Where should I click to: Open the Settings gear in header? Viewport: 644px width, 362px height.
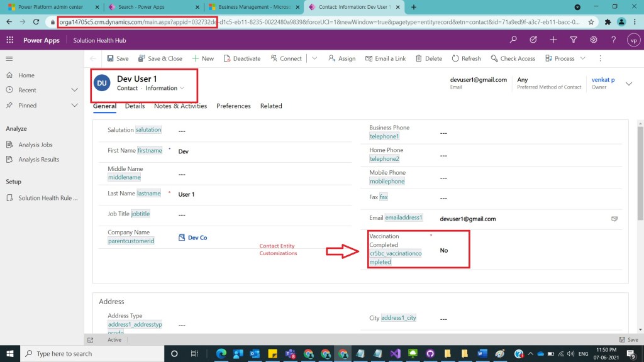(x=593, y=40)
